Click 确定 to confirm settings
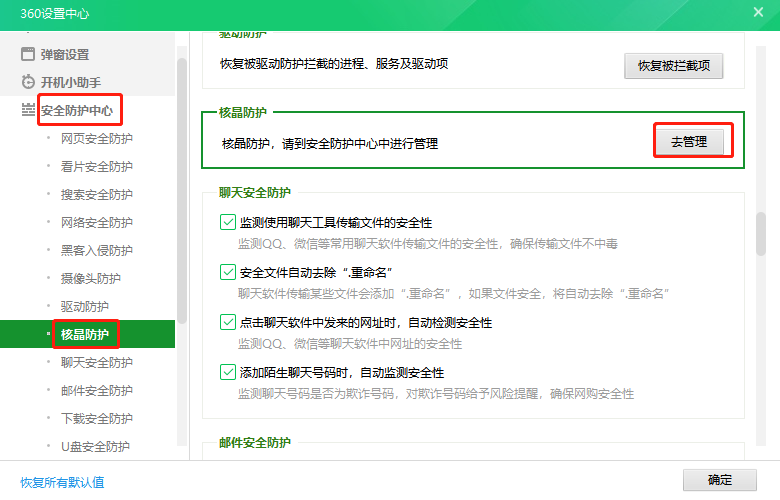 tap(720, 480)
